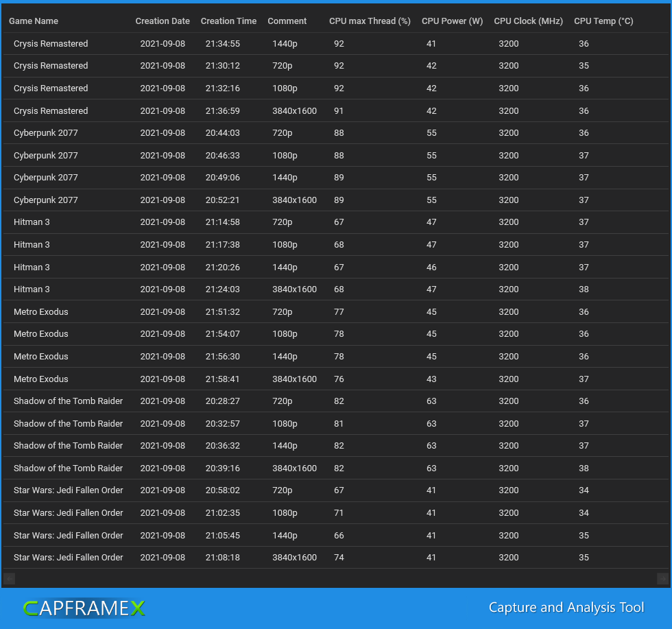Select the creation time 20:32:57 cell

click(222, 424)
